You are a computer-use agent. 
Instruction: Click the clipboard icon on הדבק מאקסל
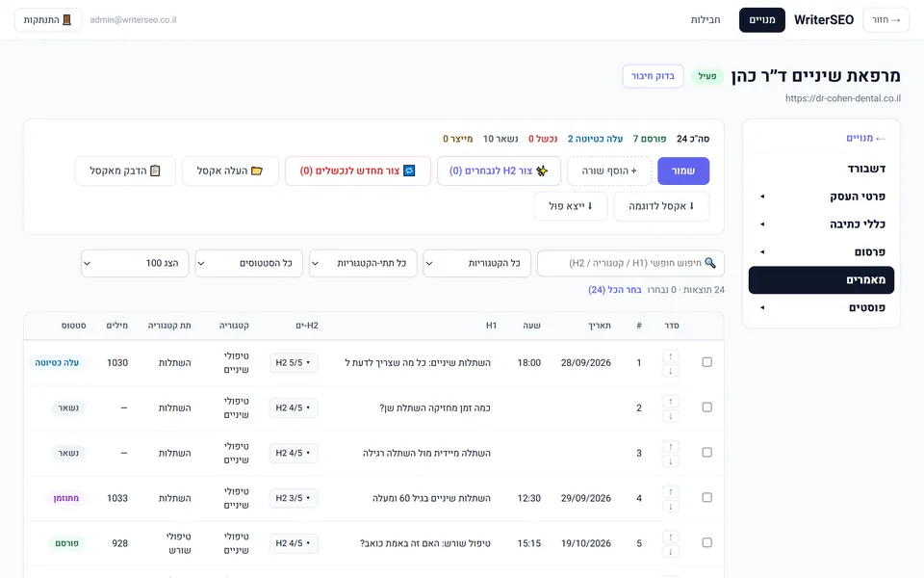point(155,171)
